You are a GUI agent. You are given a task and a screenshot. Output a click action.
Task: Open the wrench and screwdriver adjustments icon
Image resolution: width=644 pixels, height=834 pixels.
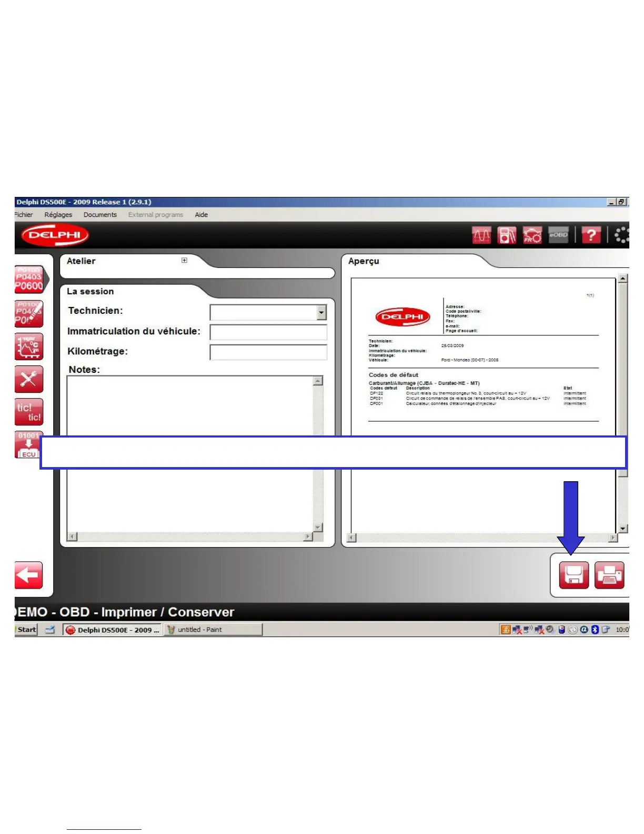29,379
